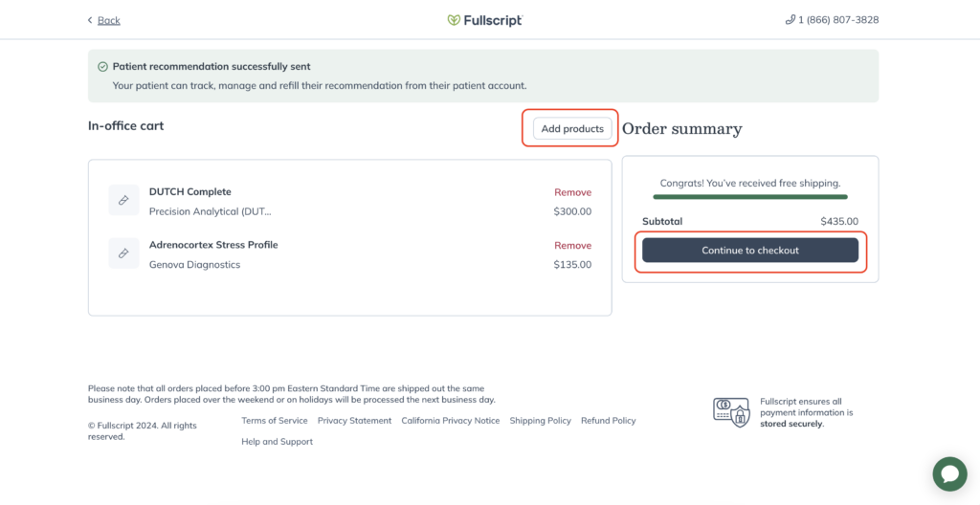Viewport: 980px width, 505px height.
Task: Click the DUTCH Complete test tube icon
Action: click(x=123, y=200)
